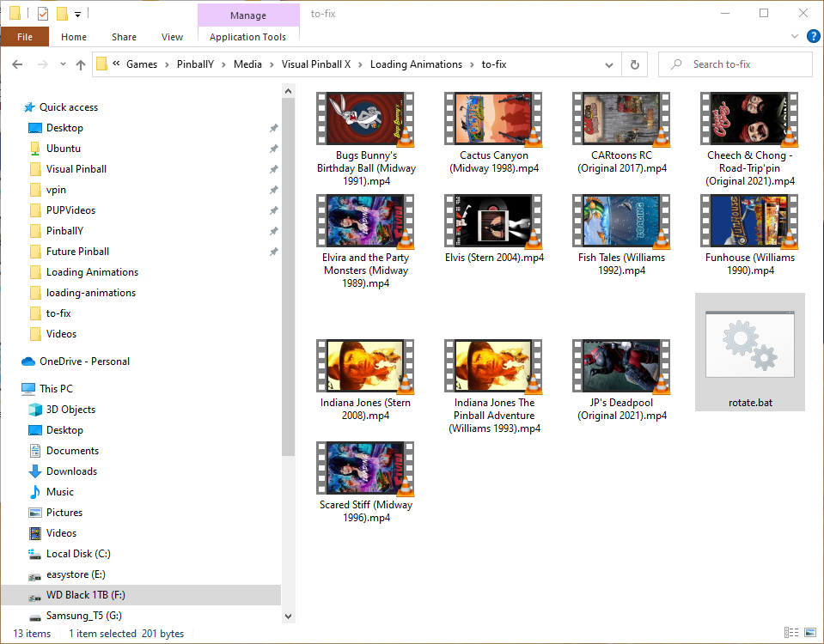Open Samsung_T5 (G:) drive
Viewport: 824px width, 644px height.
[83, 616]
